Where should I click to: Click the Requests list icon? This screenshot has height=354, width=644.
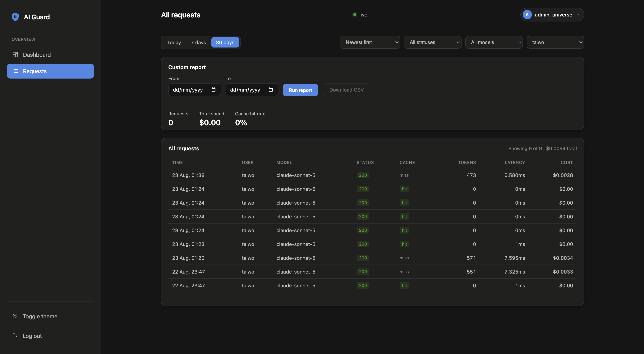[15, 71]
